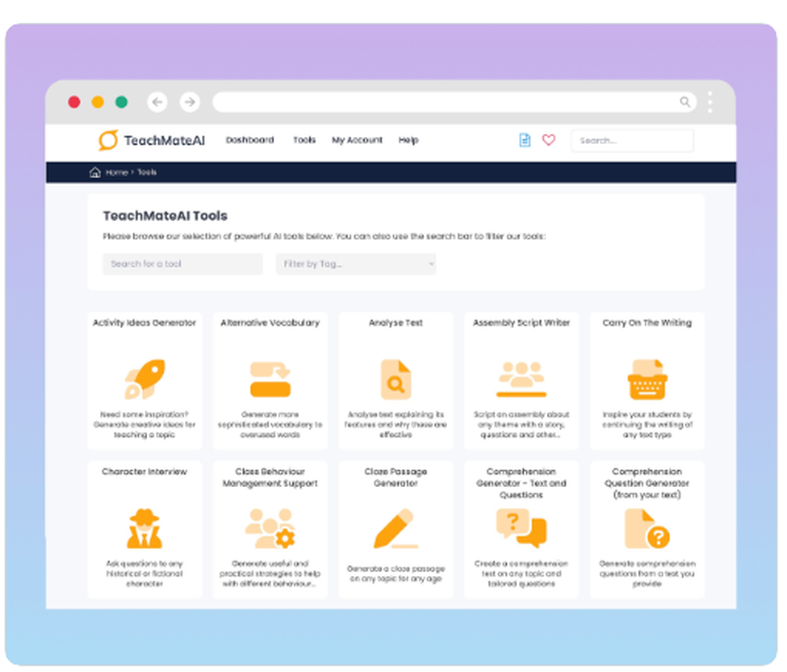Click the Search for a tool field
The image size is (787, 672).
click(x=183, y=264)
